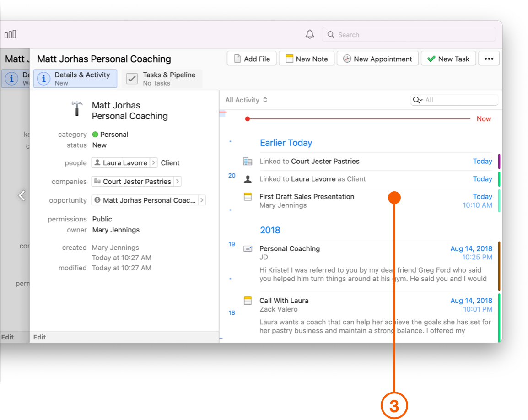Click Edit in the front details panel
The height and width of the screenshot is (420, 528).
pos(39,337)
